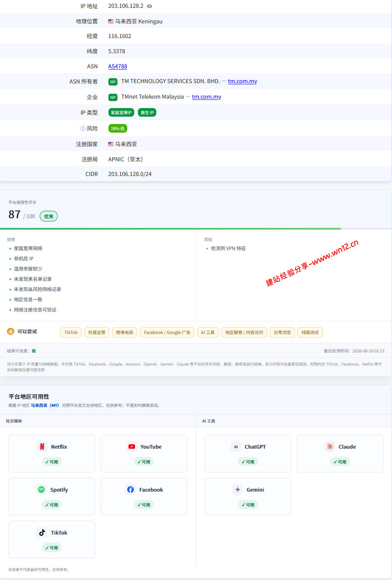The image size is (392, 580).
Task: Click the 非机房 IP advantage item
Action: point(24,259)
